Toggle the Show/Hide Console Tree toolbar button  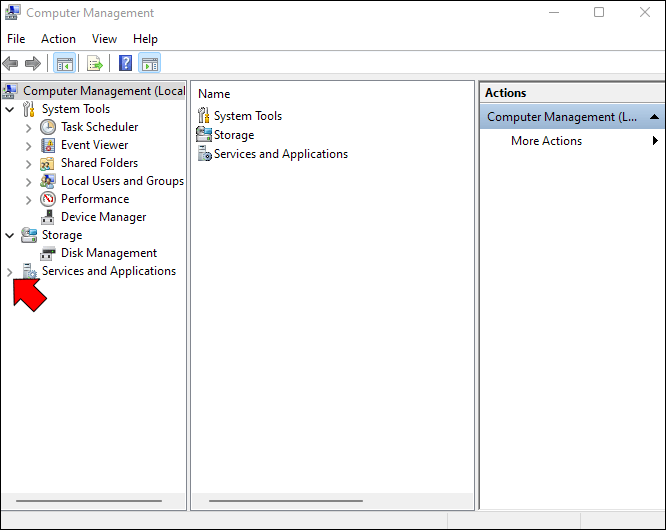pos(65,63)
